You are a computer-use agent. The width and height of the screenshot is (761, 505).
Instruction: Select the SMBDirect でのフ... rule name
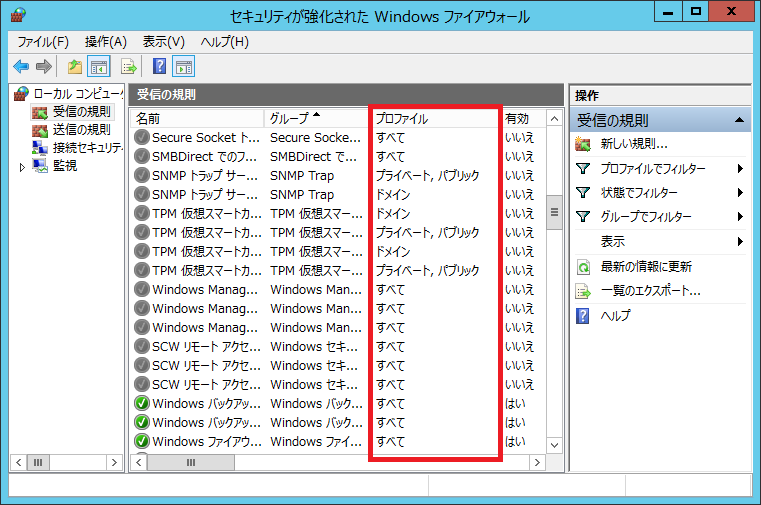tap(205, 156)
